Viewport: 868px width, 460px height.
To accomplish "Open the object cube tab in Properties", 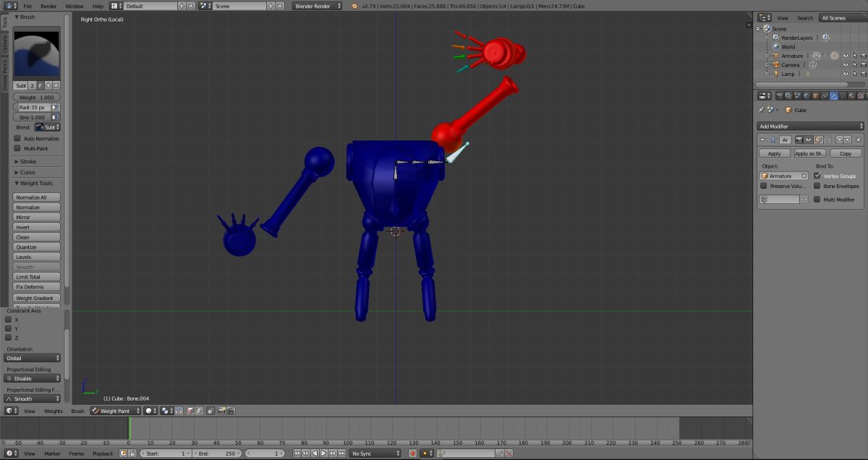I will pos(816,95).
